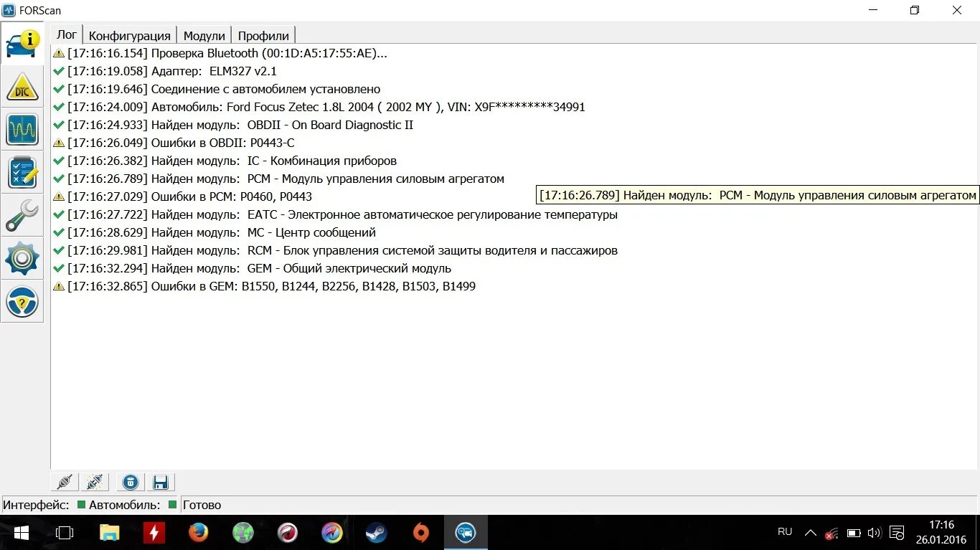Open the service functions wrench section
980x550 pixels.
pos(22,216)
